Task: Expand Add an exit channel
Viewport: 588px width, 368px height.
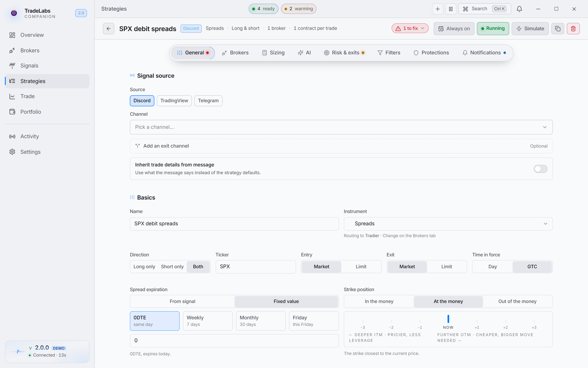Action: coord(341,146)
